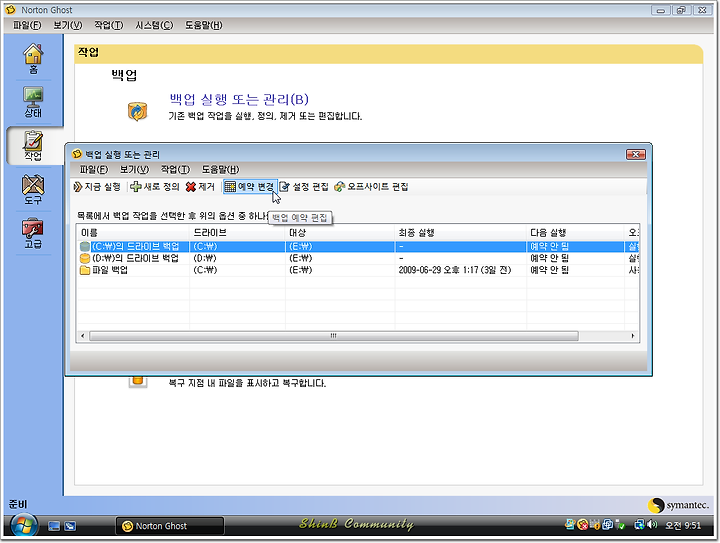Open 시스템(C) menu in main window
The height and width of the screenshot is (543, 720).
pyautogui.click(x=154, y=25)
